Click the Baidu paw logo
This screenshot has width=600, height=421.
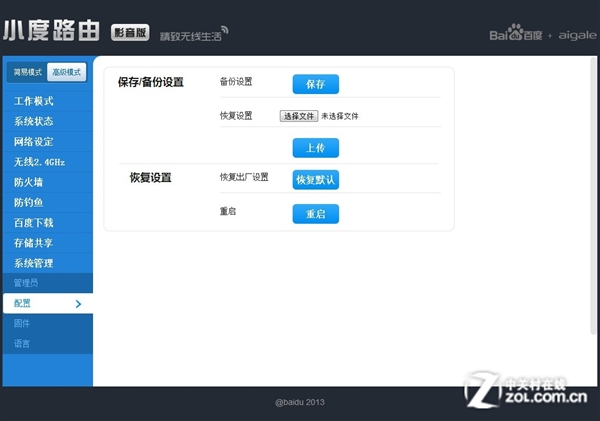pos(515,31)
